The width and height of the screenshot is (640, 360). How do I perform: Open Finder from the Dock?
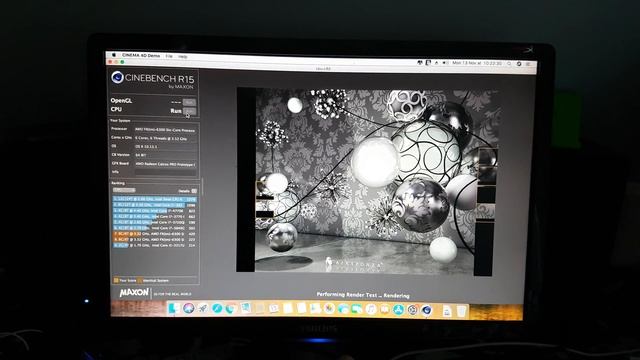173,308
